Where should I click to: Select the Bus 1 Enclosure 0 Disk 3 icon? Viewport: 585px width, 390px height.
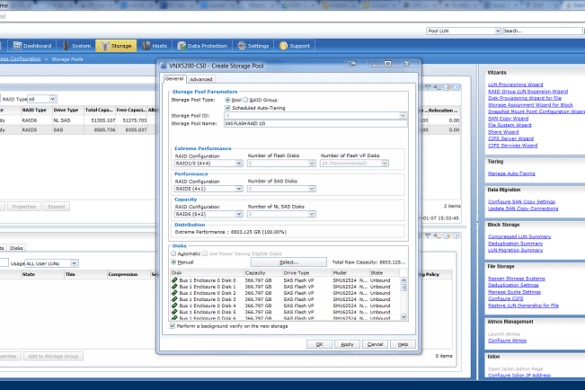[174, 299]
